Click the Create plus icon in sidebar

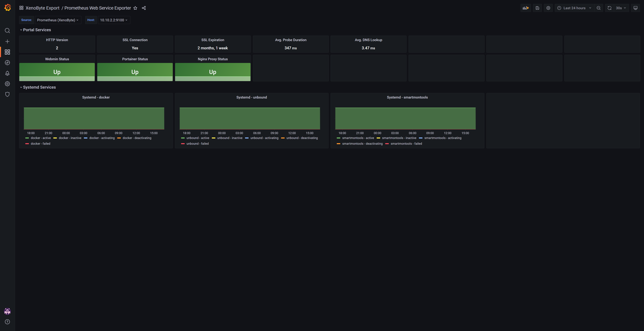[x=7, y=41]
